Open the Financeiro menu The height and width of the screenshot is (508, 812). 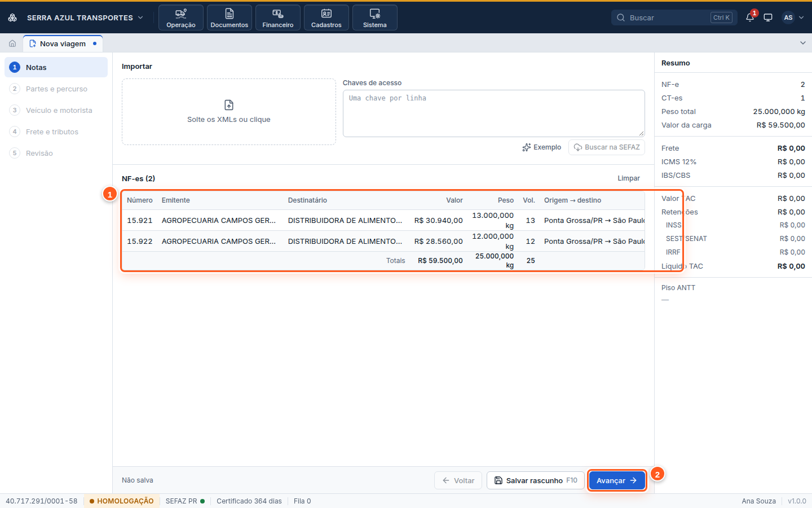(x=278, y=17)
